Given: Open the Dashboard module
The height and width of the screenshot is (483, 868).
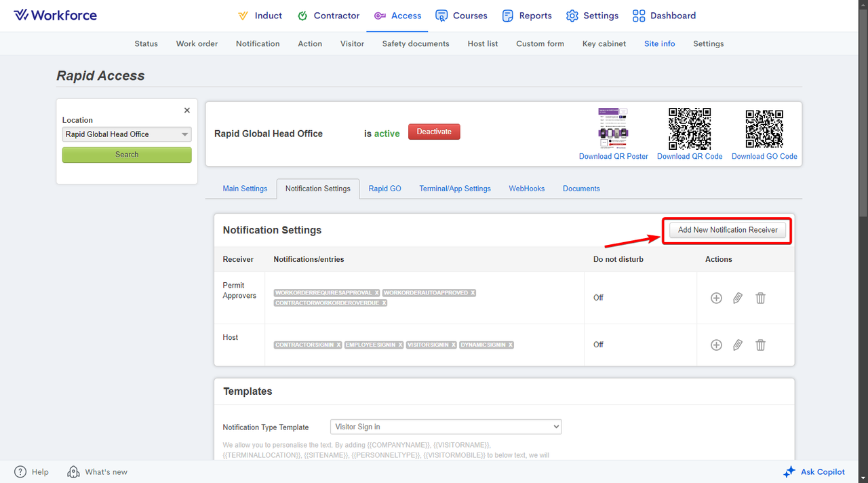Looking at the screenshot, I should (664, 16).
